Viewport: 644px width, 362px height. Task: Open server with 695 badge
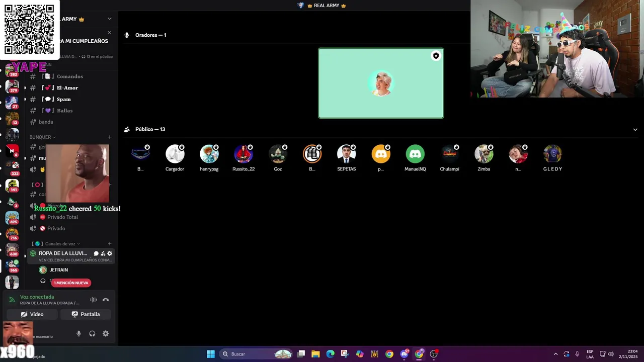(12, 218)
